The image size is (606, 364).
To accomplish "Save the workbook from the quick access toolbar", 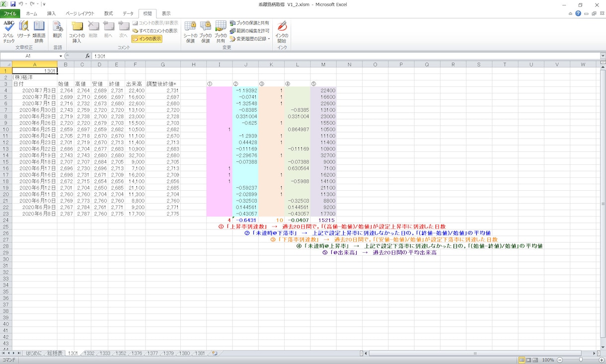I will [13, 4].
